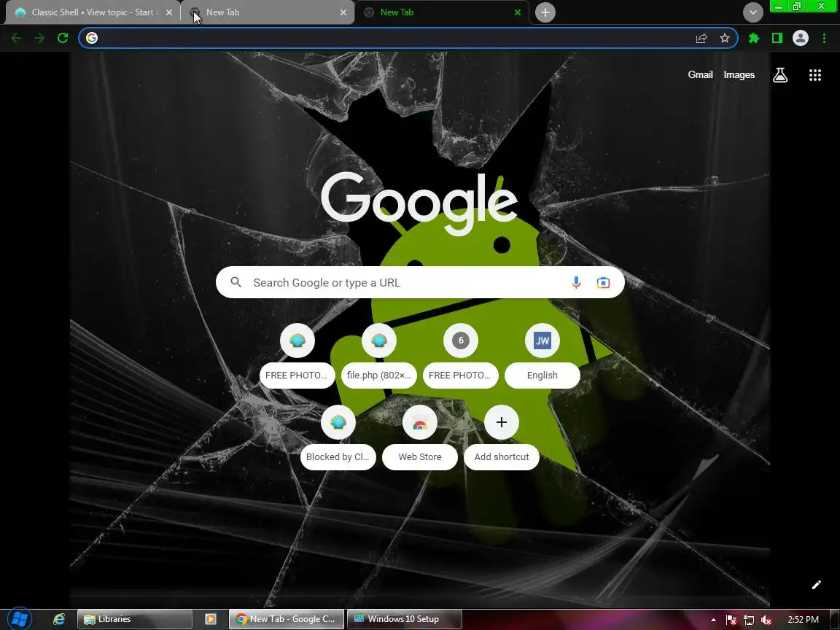
Task: Search by image with the camera icon
Action: (603, 282)
